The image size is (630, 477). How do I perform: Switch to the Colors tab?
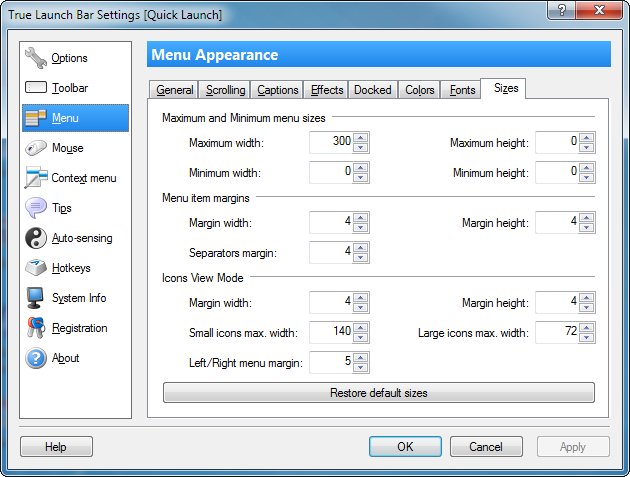coord(420,90)
